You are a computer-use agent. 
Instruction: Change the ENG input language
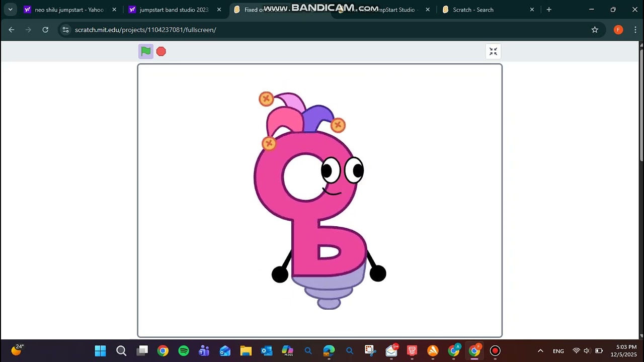click(558, 351)
